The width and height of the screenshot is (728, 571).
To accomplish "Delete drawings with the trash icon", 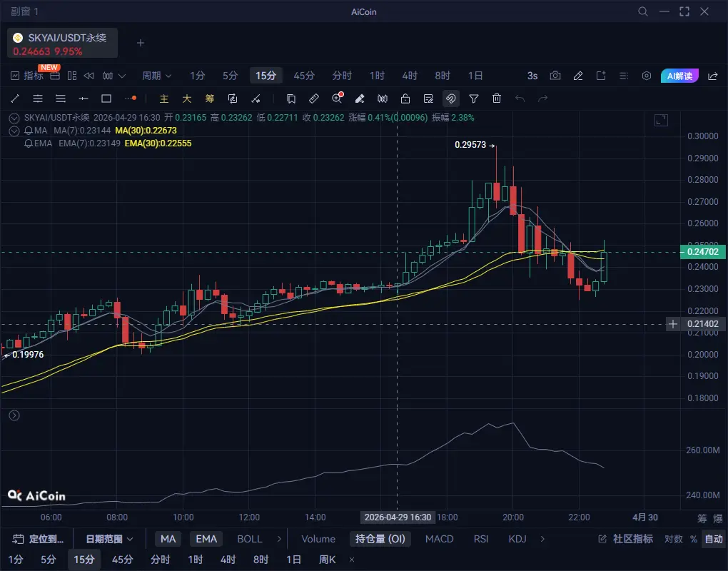I will 497,98.
